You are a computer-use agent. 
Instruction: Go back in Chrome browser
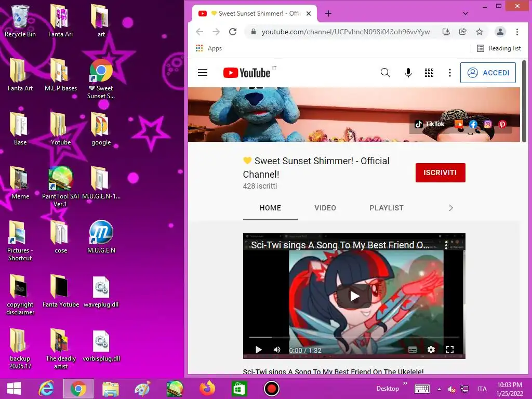(x=199, y=32)
